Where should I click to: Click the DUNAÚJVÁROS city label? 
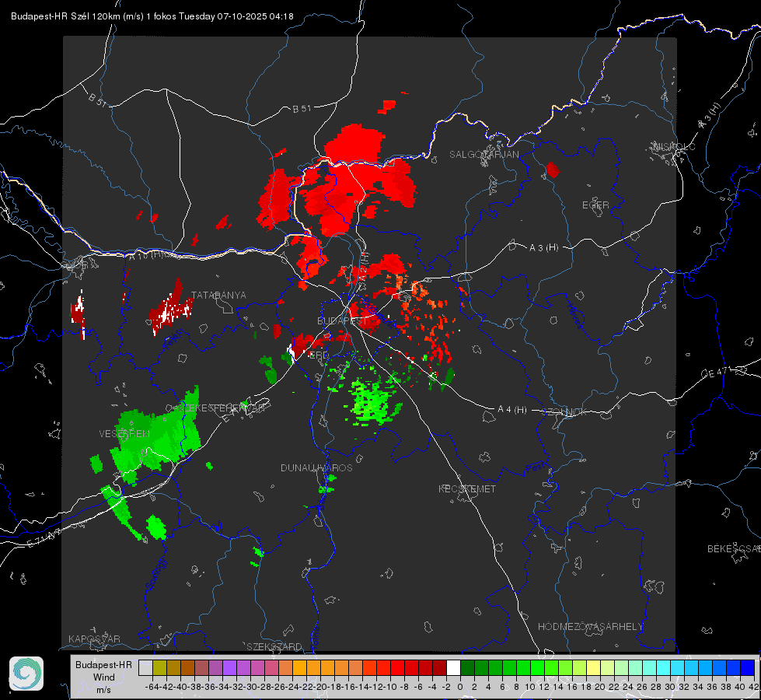click(x=316, y=467)
